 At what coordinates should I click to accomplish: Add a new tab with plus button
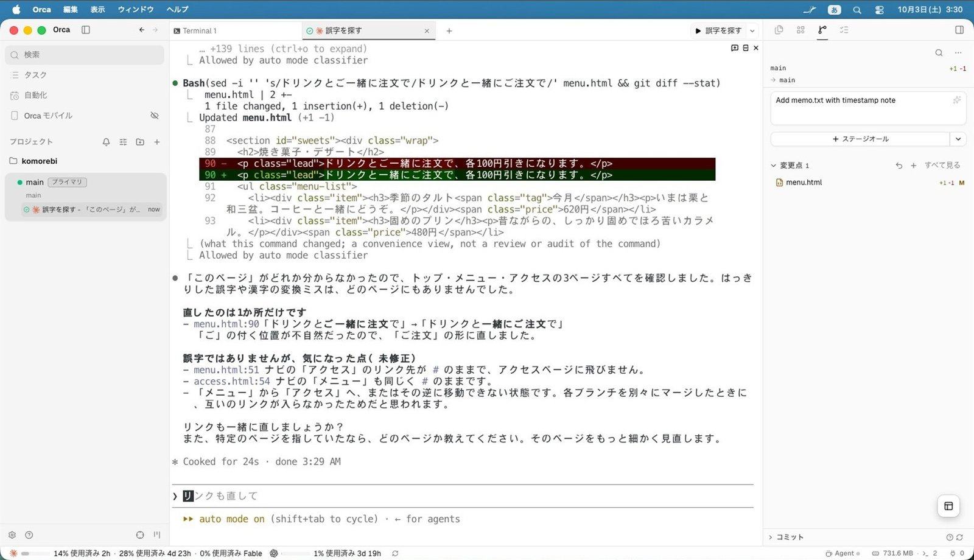tap(449, 31)
